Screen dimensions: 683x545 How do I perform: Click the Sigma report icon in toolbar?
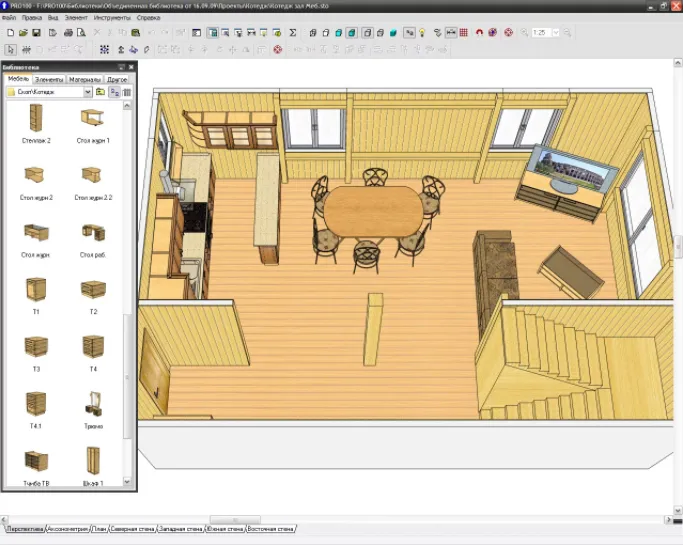293,33
